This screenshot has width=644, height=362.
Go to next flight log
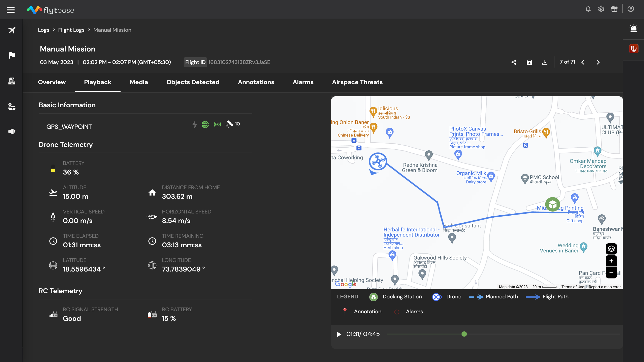[x=598, y=63]
